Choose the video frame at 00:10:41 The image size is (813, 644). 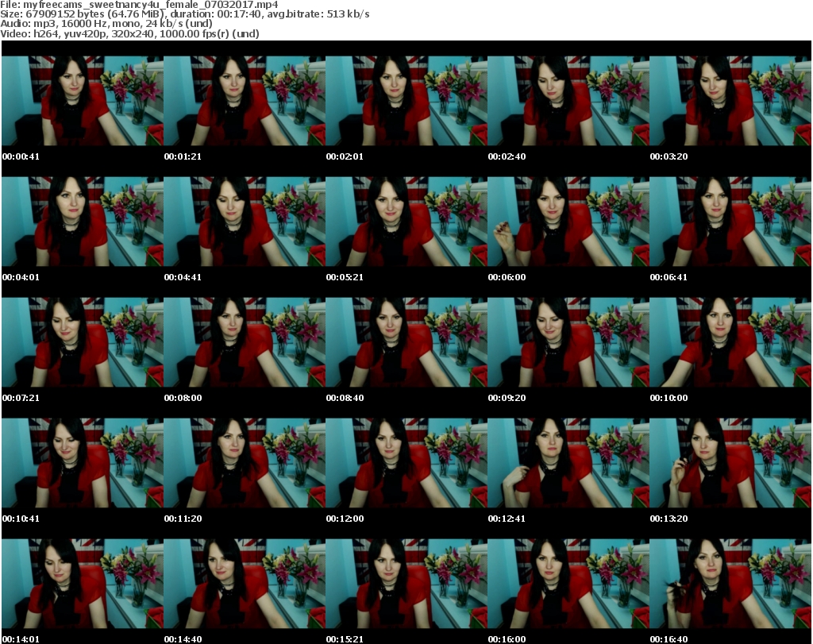click(x=83, y=463)
